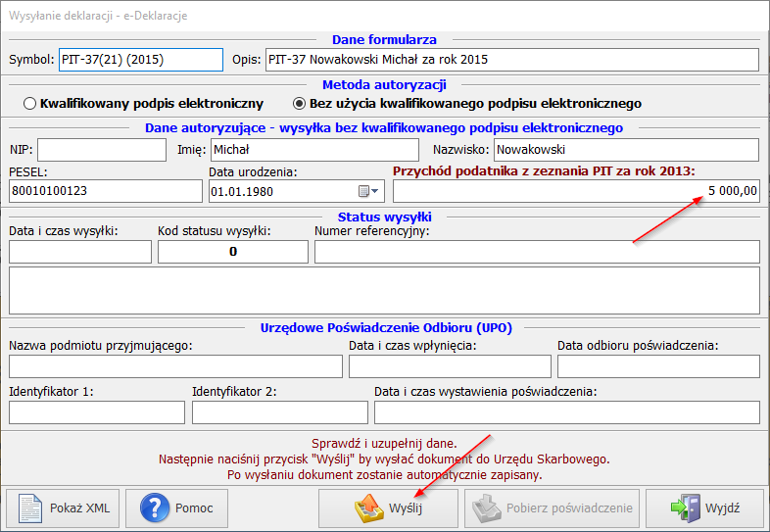This screenshot has width=770, height=532.
Task: Click the blue question mark Pomoc icon
Action: (x=156, y=508)
